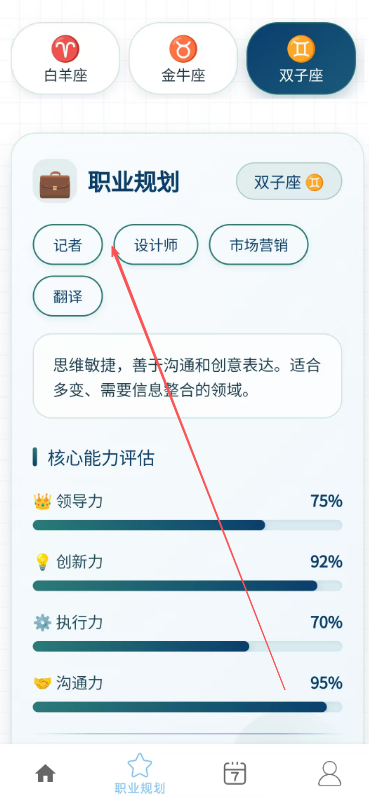Choose the 翻译 career tag
The width and height of the screenshot is (369, 797).
[68, 296]
